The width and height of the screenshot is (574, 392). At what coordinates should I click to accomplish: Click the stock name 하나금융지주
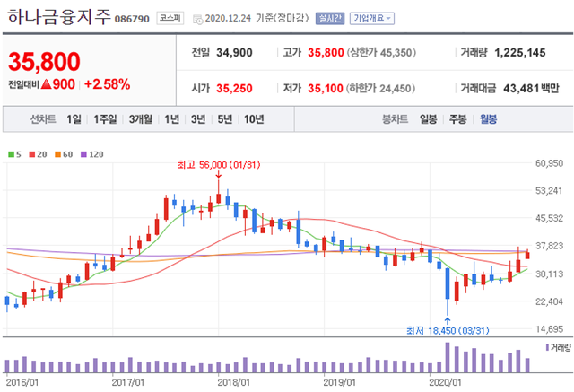(x=59, y=17)
